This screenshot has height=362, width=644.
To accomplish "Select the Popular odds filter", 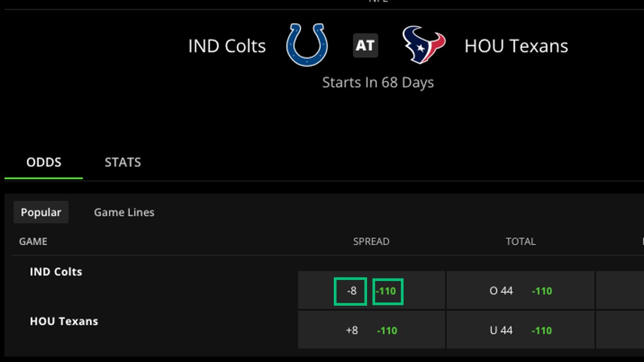I will tap(41, 212).
